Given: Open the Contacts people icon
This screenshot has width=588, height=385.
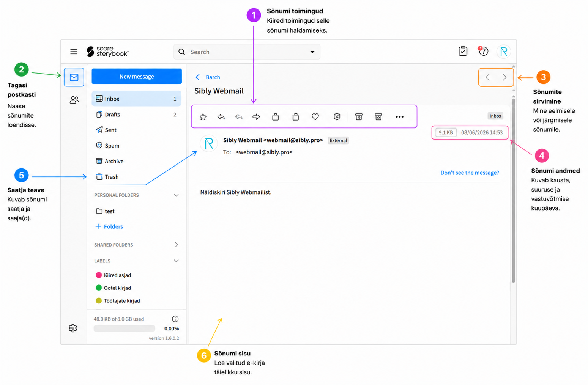Looking at the screenshot, I should pyautogui.click(x=74, y=100).
